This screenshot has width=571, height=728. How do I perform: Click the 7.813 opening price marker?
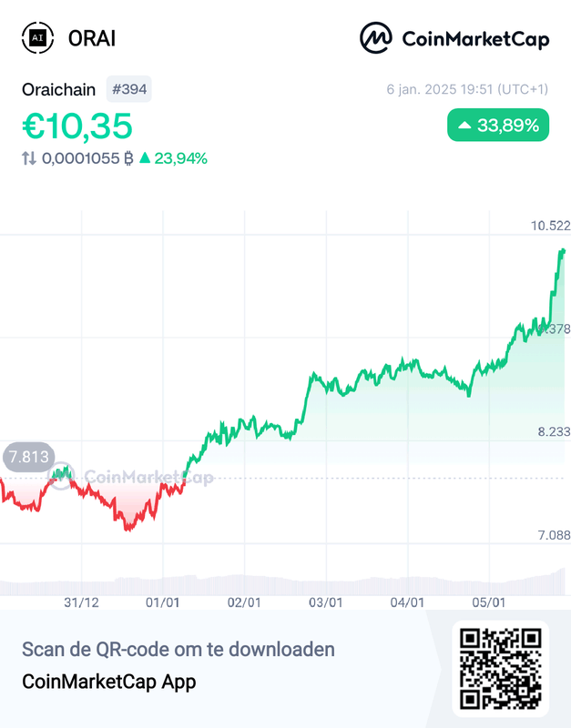click(29, 457)
